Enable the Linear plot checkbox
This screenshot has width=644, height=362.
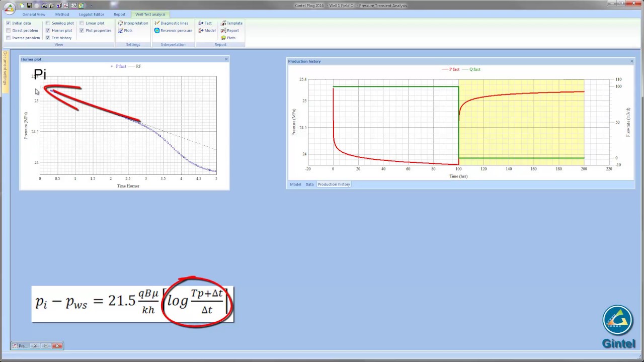(82, 23)
